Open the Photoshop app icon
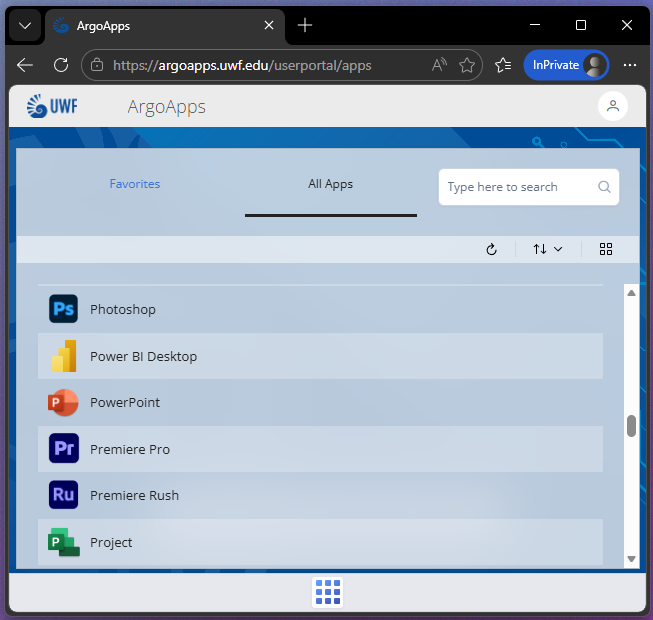This screenshot has height=620, width=653. (63, 309)
